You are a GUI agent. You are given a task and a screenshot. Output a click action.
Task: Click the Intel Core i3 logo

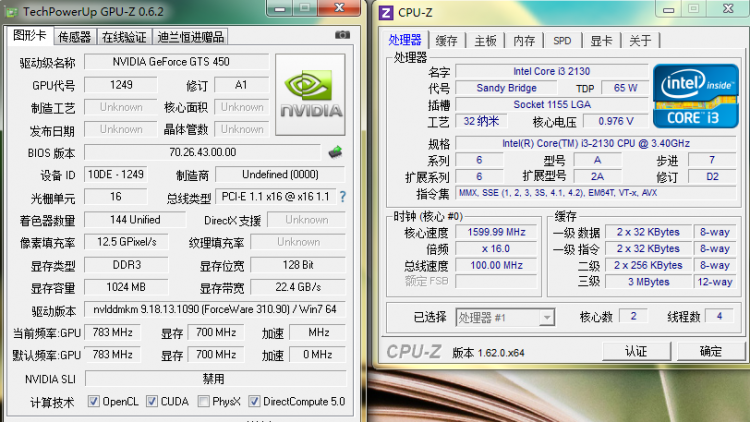click(x=695, y=96)
